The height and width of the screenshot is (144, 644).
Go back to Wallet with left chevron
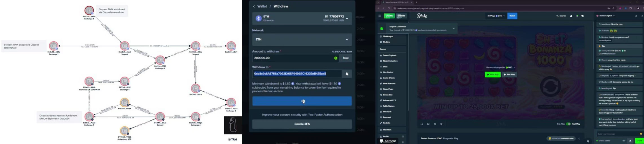(254, 6)
